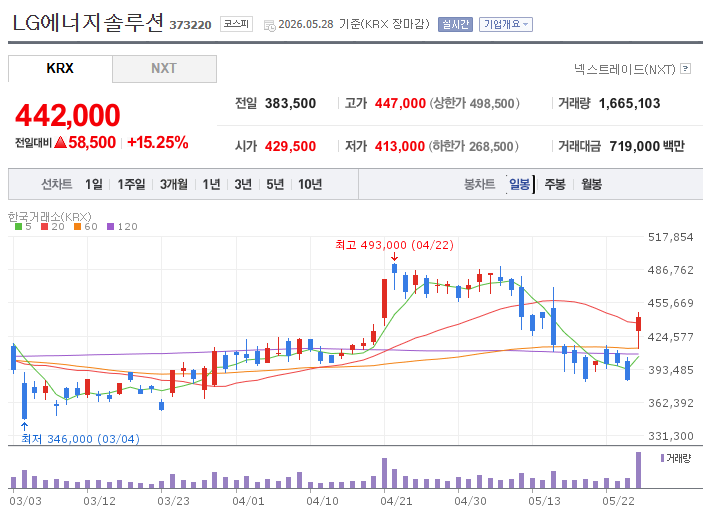703x511 pixels.
Task: Click the 한국거래소(KRX) chart label
Action: (50, 217)
